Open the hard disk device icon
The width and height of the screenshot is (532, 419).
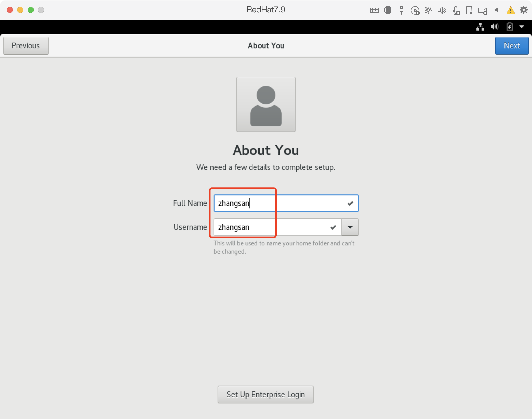click(469, 10)
